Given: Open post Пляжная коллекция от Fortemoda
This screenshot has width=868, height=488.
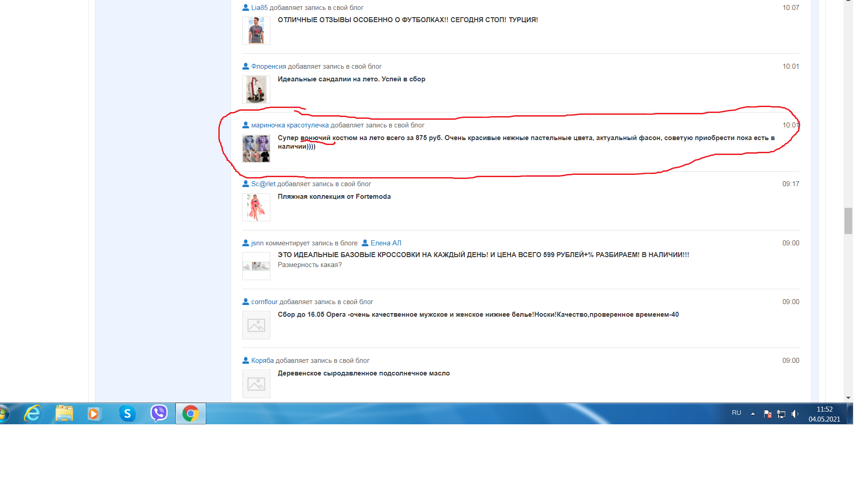Looking at the screenshot, I should tap(334, 197).
